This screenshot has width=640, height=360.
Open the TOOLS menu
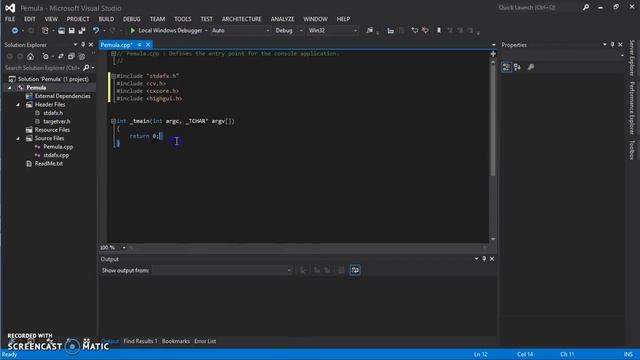pos(182,19)
